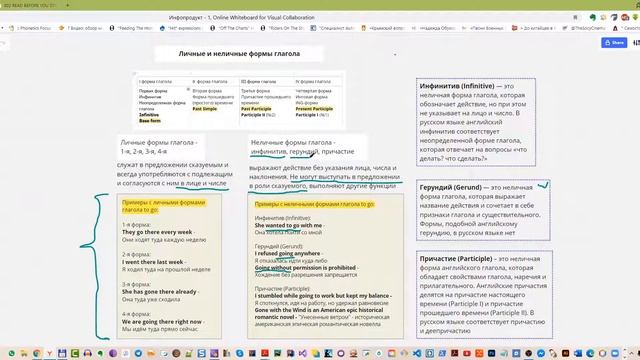
Task: Open Microsoft Edge from the taskbar
Action: 590,353
